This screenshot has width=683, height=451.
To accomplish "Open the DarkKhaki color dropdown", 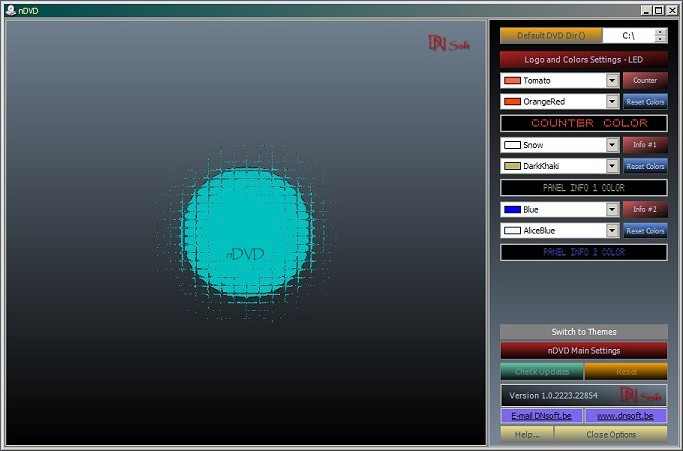I will pos(612,166).
